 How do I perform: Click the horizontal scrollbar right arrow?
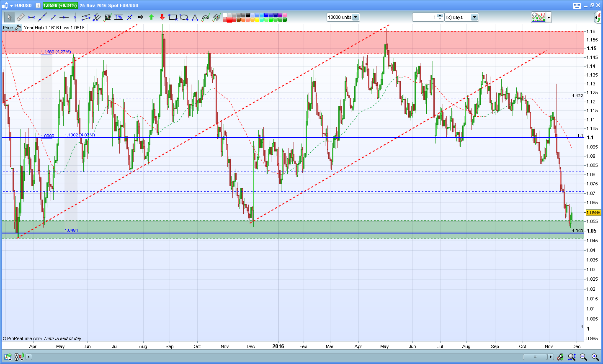(x=550, y=357)
